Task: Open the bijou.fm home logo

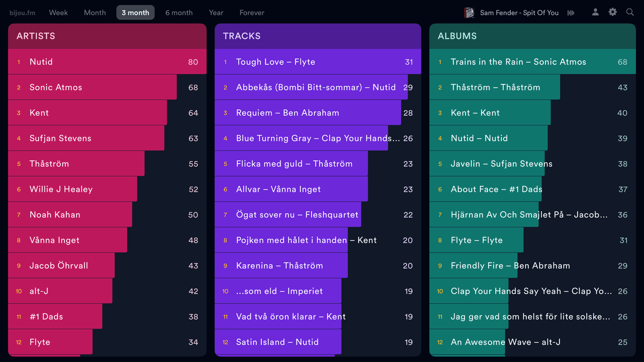Action: point(22,13)
